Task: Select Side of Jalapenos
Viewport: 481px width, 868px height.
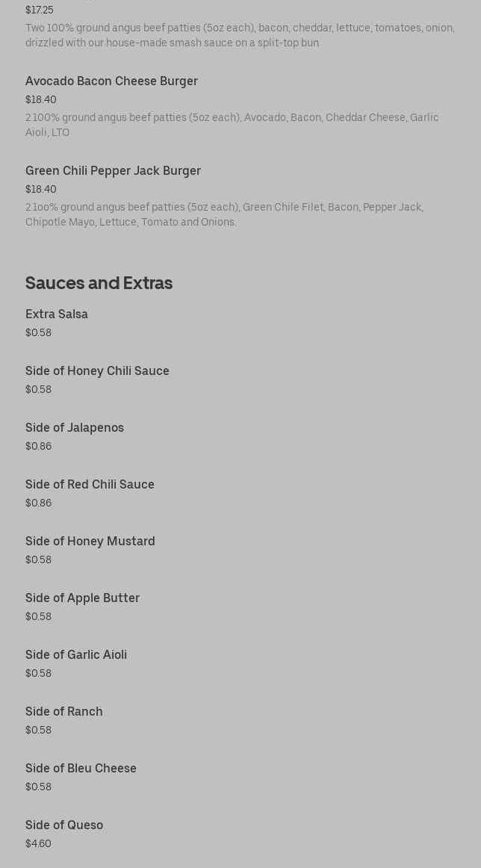Action: (x=75, y=427)
